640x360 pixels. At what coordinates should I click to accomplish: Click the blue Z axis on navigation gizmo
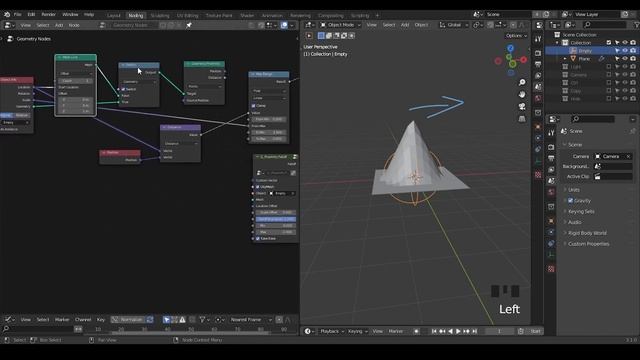pos(511,48)
